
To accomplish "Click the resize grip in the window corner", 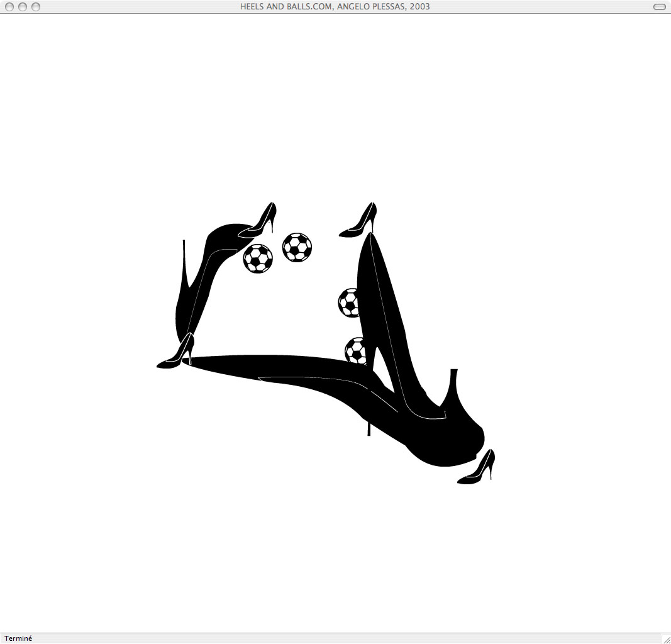I will pos(666,639).
